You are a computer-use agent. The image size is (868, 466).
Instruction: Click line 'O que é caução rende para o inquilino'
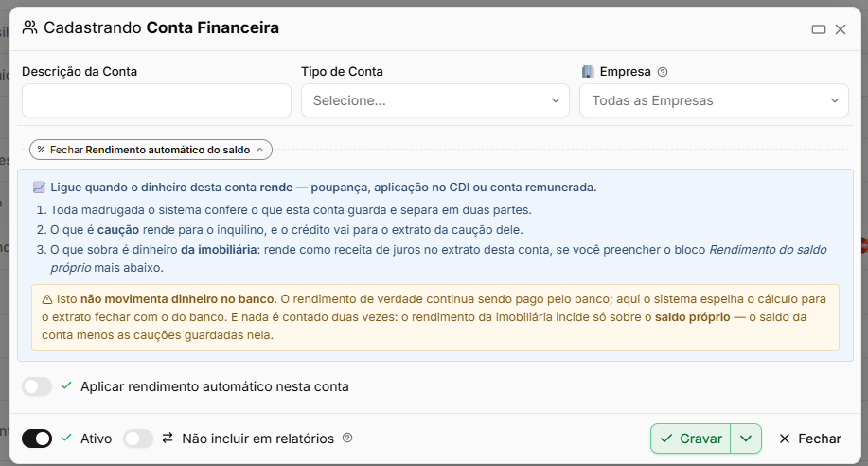[x=287, y=230]
